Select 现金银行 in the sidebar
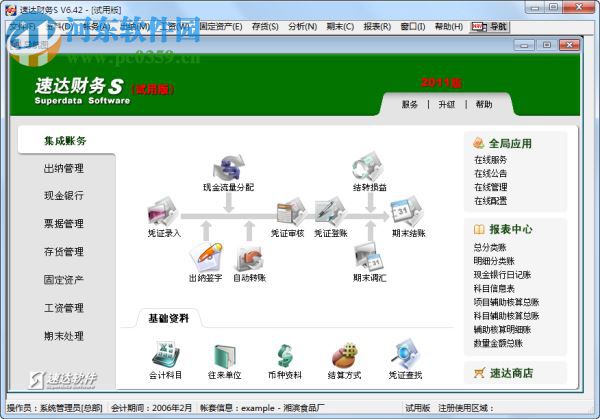 coord(64,196)
